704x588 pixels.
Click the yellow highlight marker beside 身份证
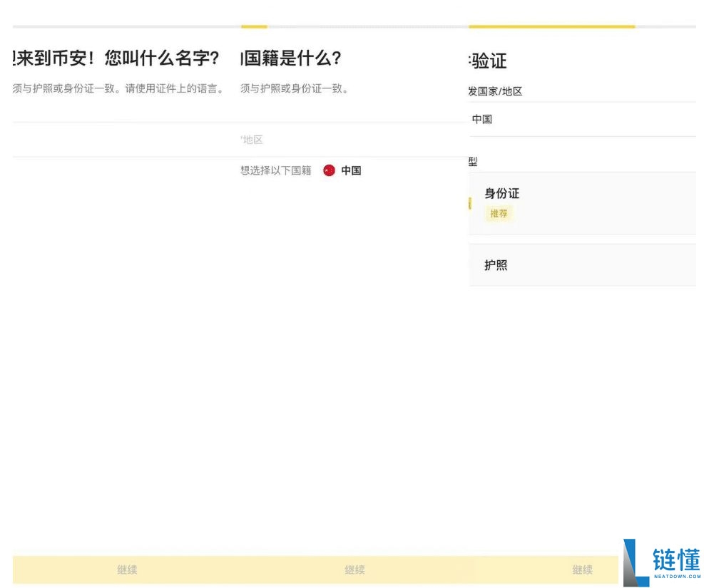tap(469, 203)
